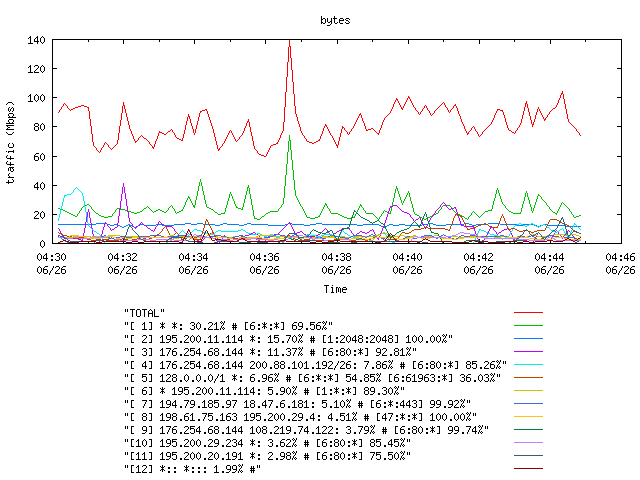Select legend entry [ 6] * 195.200.11.114 5.90%
This screenshot has width=640, height=480.
coord(264,391)
